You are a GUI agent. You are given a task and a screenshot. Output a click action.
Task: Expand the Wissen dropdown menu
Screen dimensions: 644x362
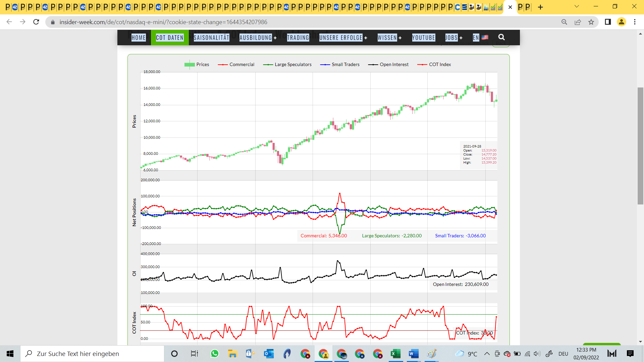(x=389, y=38)
